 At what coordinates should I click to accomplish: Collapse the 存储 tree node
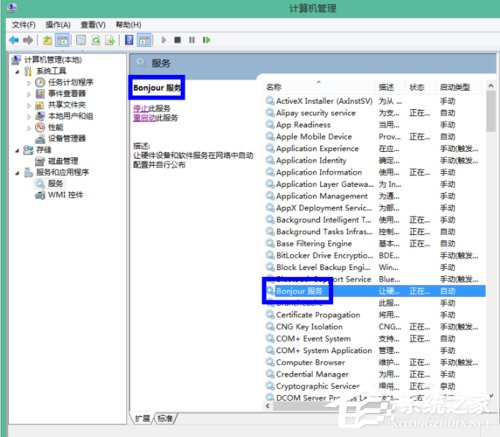(x=17, y=150)
